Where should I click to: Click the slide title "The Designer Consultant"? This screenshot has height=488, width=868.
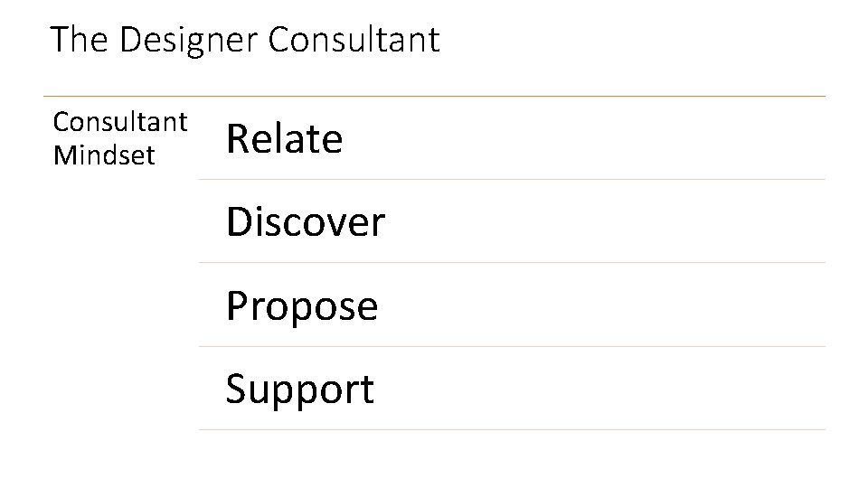(x=245, y=40)
